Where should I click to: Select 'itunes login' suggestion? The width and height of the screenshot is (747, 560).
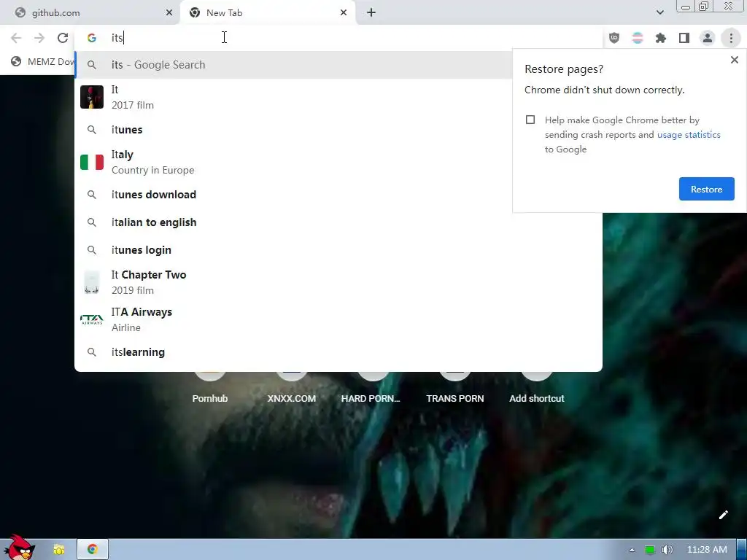(338, 249)
